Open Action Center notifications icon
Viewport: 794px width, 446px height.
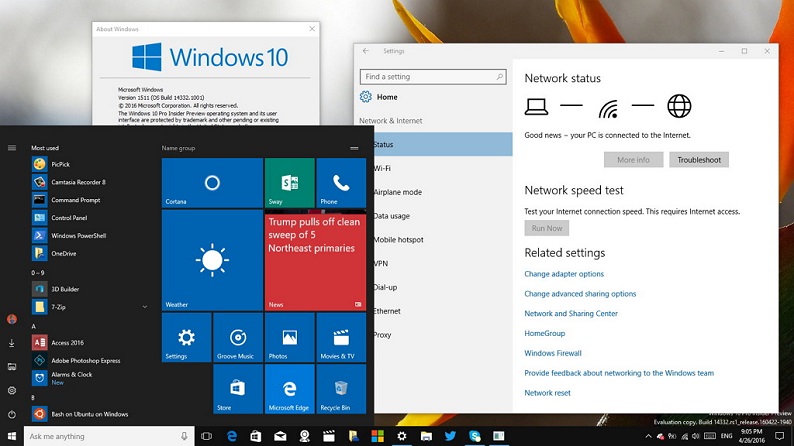coord(779,436)
